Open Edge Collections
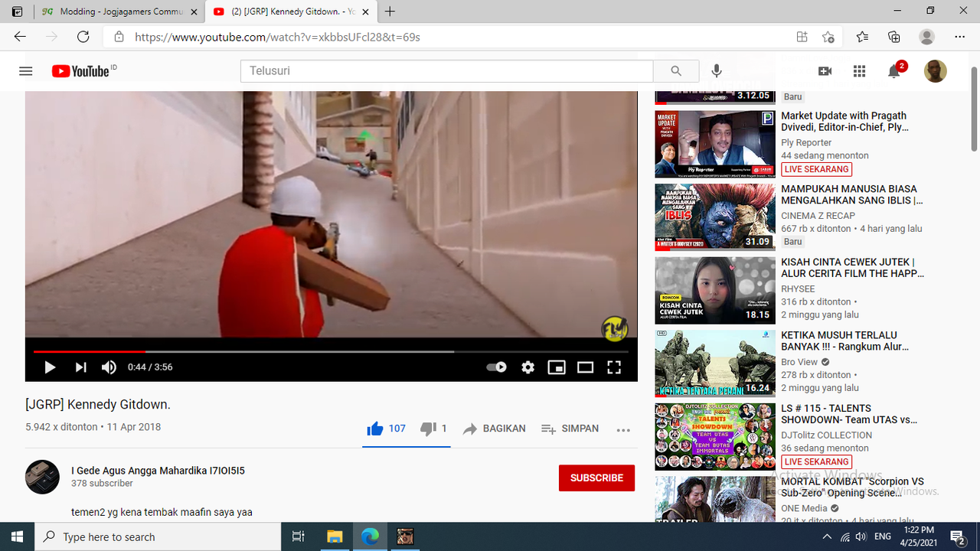Viewport: 980px width, 551px height. coord(893,37)
